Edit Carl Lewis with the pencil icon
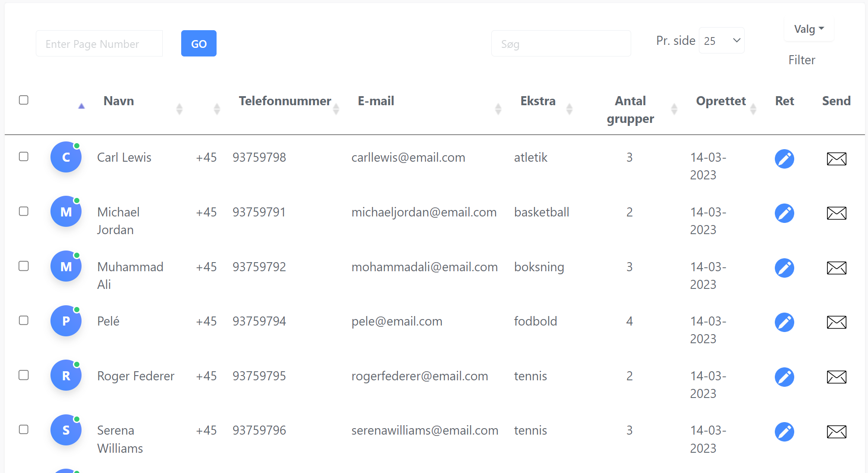 pos(784,159)
